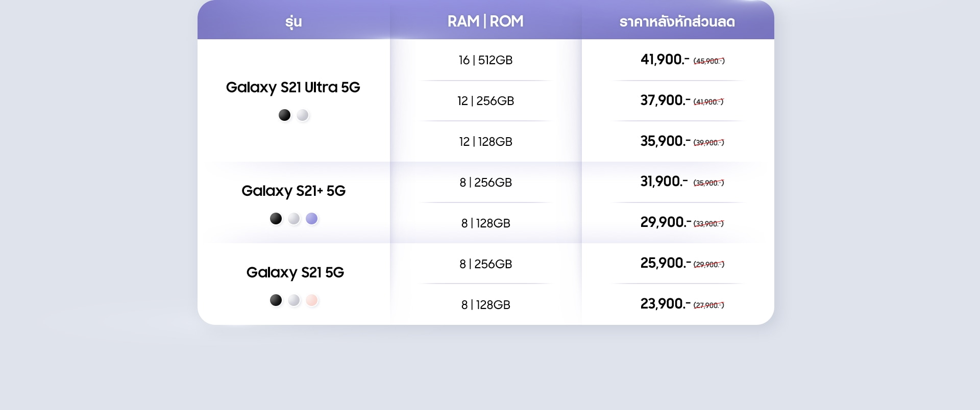The image size is (980, 410).
Task: Select the 12 | 256GB storage option
Action: point(485,101)
